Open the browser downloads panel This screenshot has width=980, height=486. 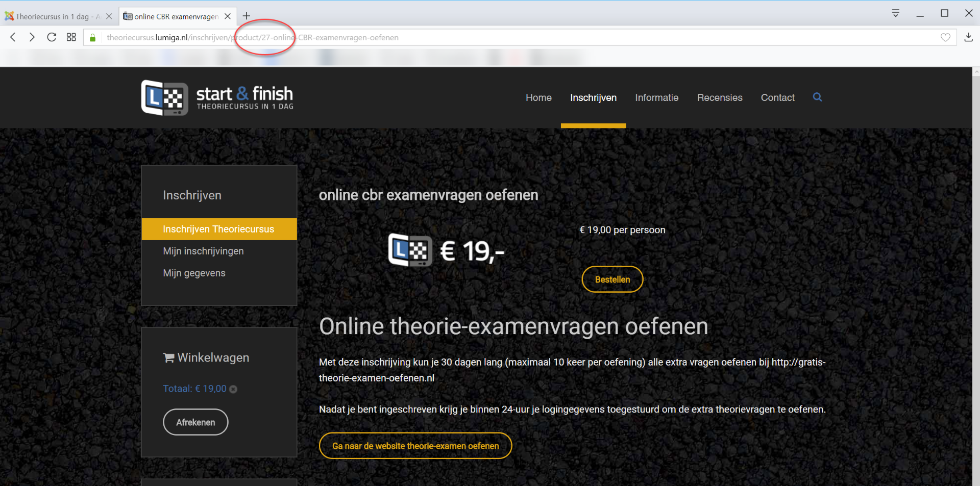coord(968,37)
